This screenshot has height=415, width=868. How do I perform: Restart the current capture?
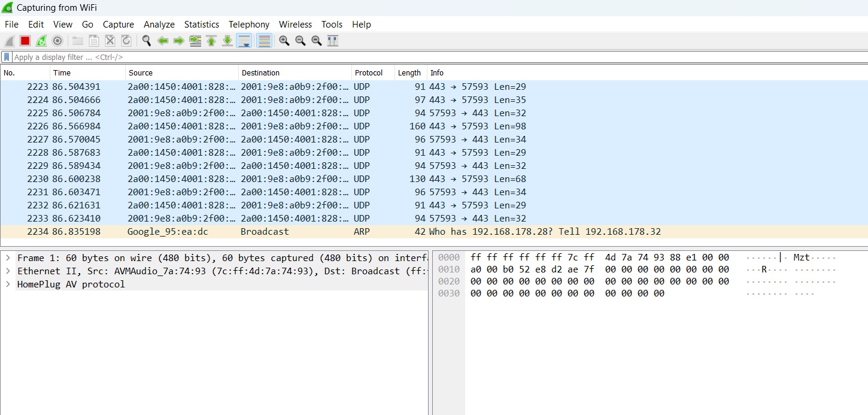[40, 40]
